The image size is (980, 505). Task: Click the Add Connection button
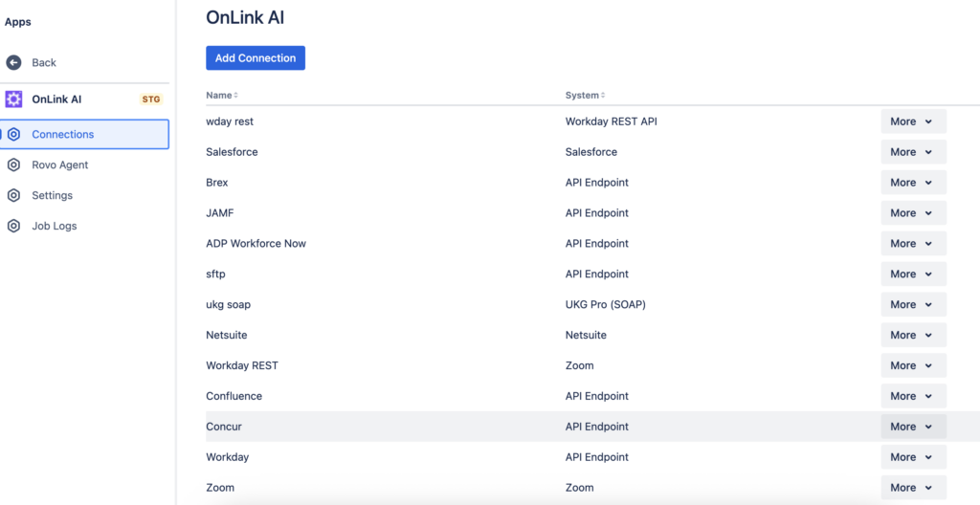[256, 58]
